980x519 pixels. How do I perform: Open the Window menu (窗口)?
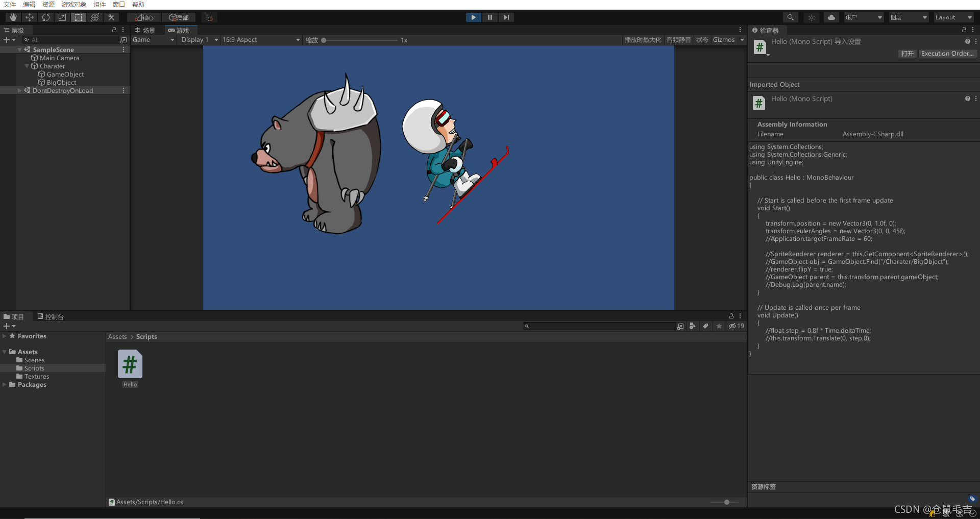tap(119, 5)
